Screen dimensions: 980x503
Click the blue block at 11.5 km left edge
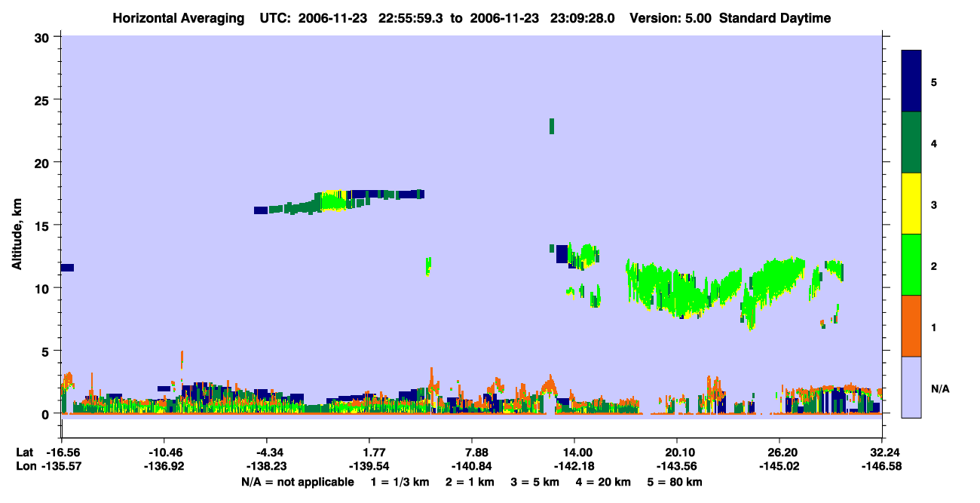pyautogui.click(x=67, y=268)
